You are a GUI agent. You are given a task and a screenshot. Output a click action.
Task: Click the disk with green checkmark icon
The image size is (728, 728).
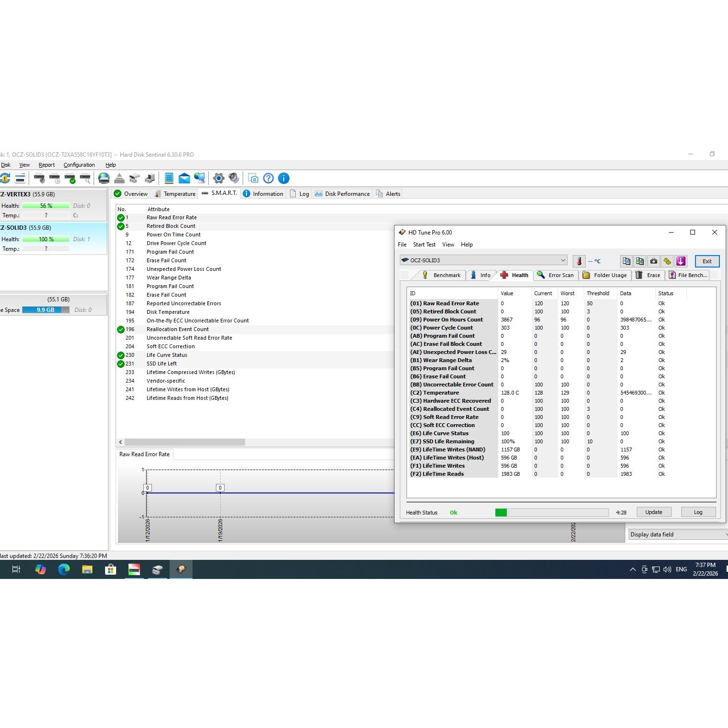[70, 179]
